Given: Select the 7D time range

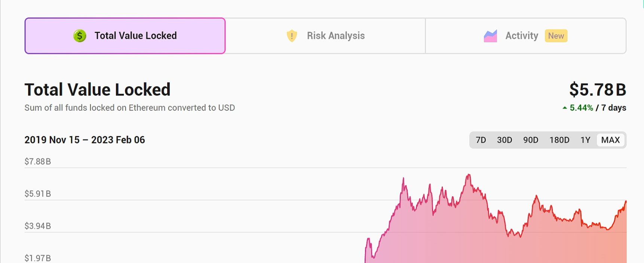Looking at the screenshot, I should (481, 140).
